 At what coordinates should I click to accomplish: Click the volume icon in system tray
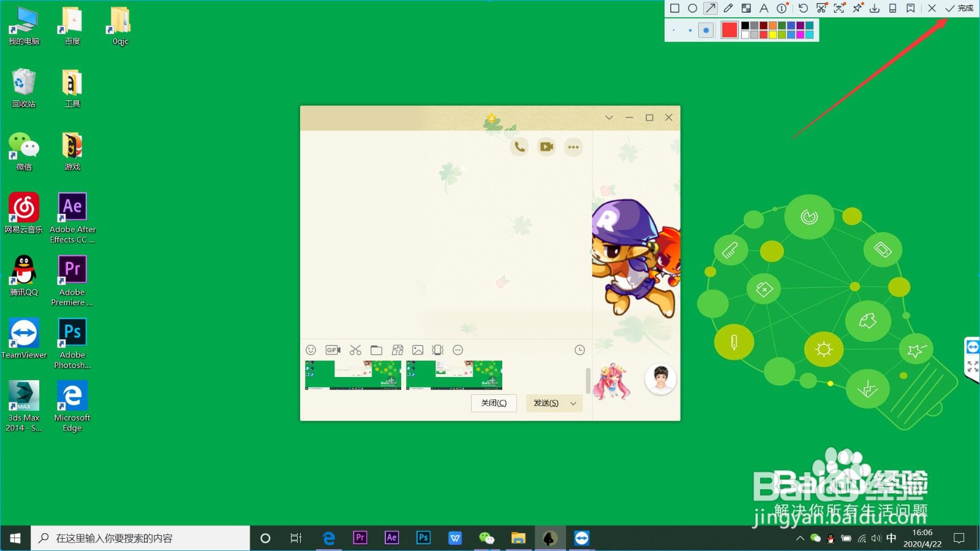click(x=876, y=539)
